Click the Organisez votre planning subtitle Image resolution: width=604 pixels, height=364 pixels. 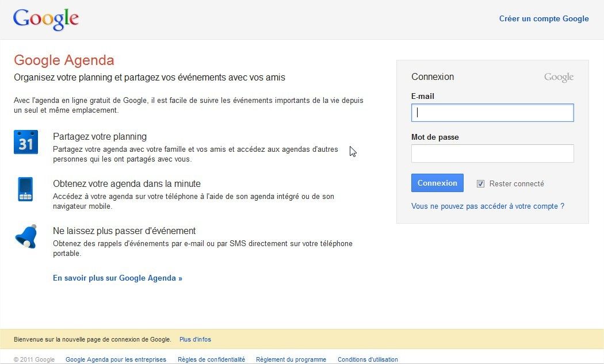tap(150, 78)
